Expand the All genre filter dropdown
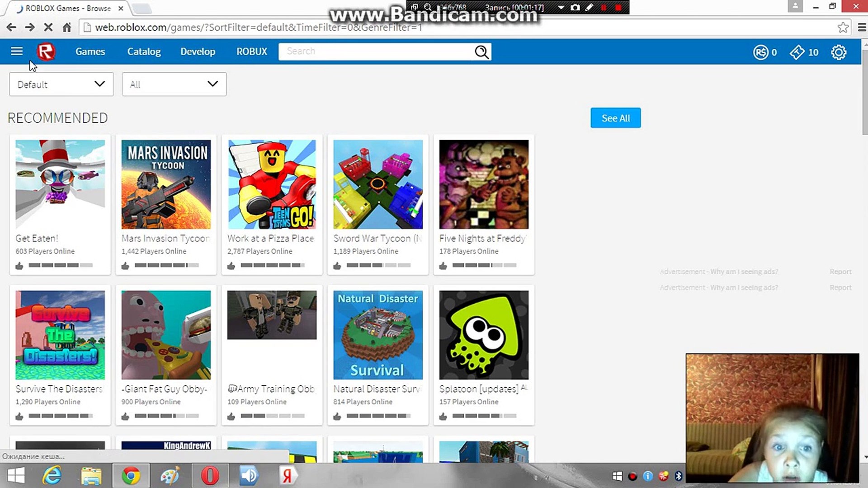This screenshot has width=868, height=488. pyautogui.click(x=174, y=84)
